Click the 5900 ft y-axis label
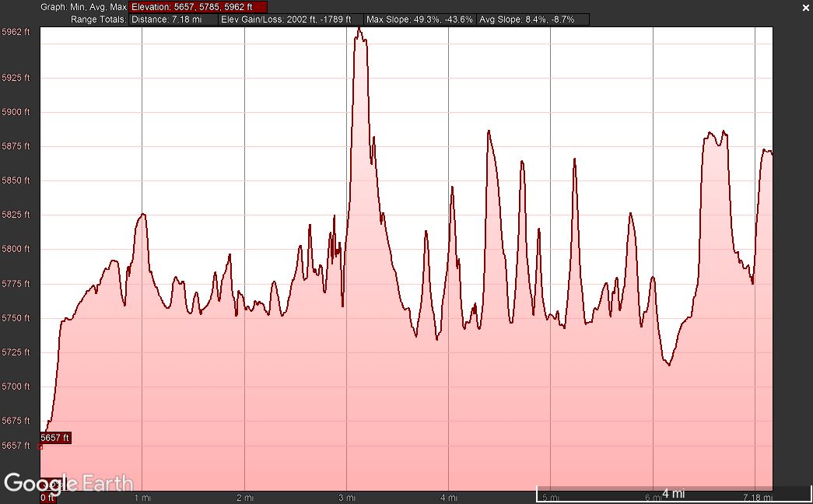This screenshot has width=813, height=504. [x=16, y=112]
